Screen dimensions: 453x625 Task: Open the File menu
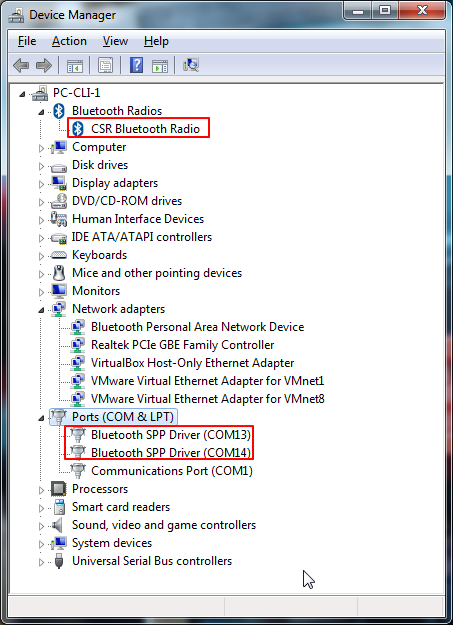click(x=27, y=41)
